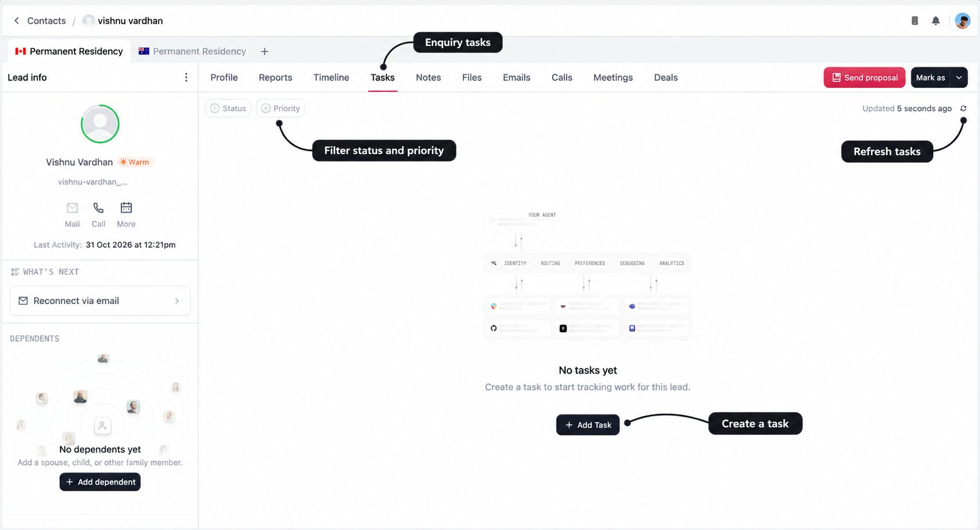The image size is (980, 530).
Task: Open the Emails tab
Action: (517, 78)
